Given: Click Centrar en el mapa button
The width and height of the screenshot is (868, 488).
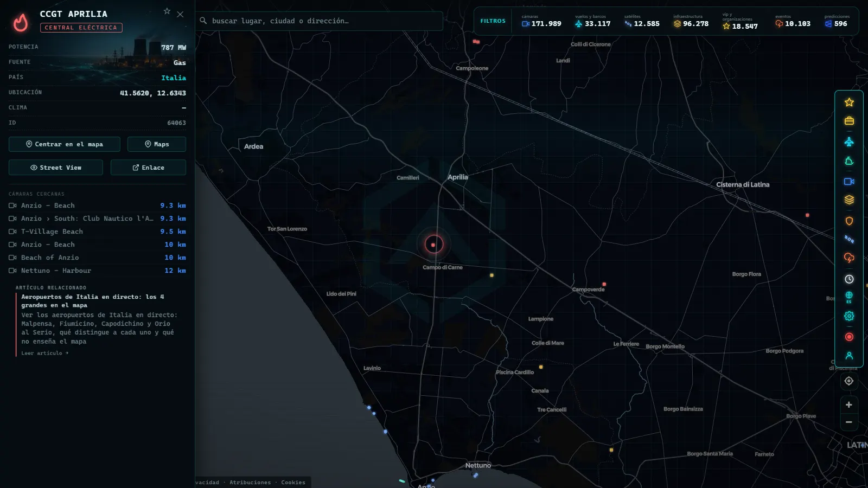Looking at the screenshot, I should (x=64, y=144).
